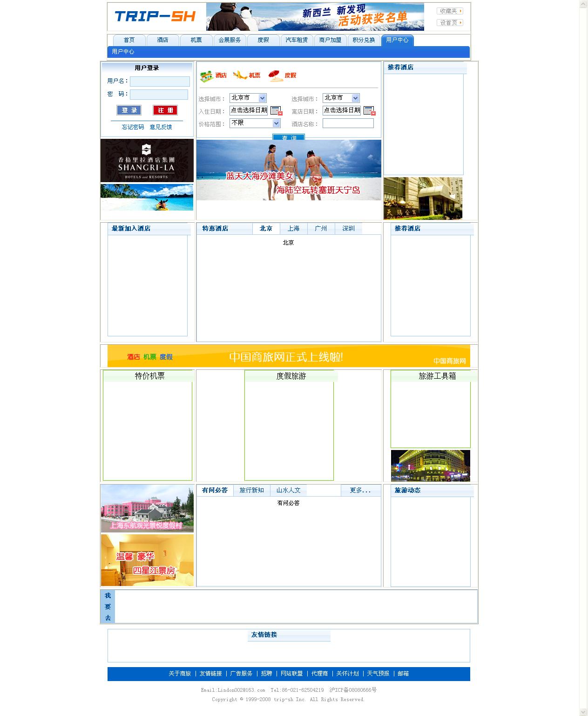Open the 忘记密码 forgot password link

click(x=133, y=127)
